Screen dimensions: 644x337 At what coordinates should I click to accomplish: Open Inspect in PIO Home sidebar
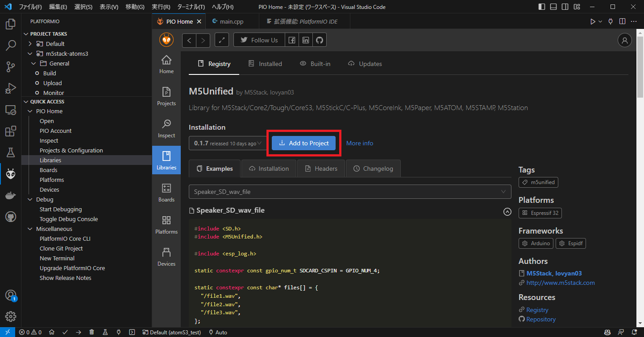tap(166, 128)
